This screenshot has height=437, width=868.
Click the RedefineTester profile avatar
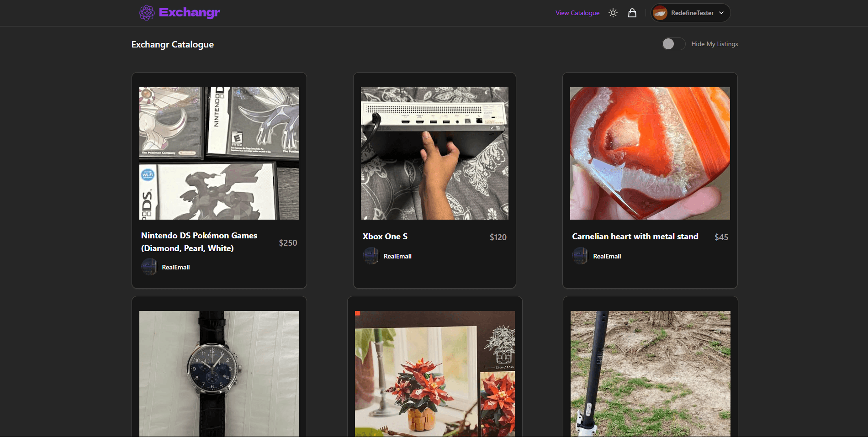point(660,12)
